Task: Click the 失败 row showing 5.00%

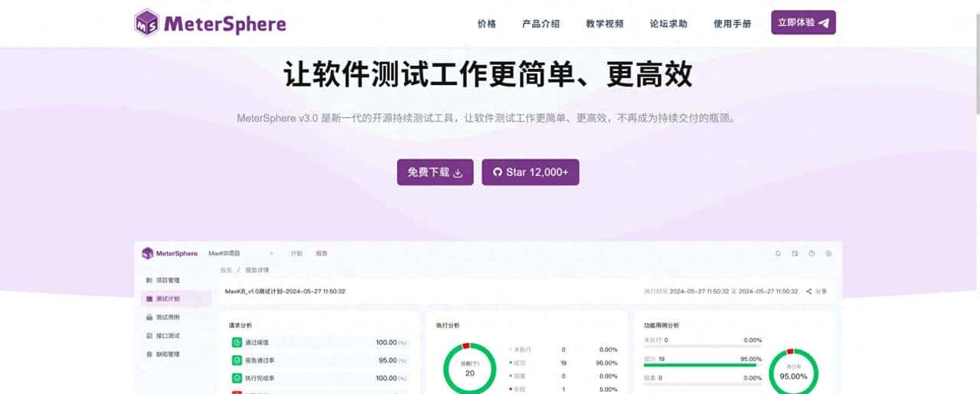Action: [563, 389]
